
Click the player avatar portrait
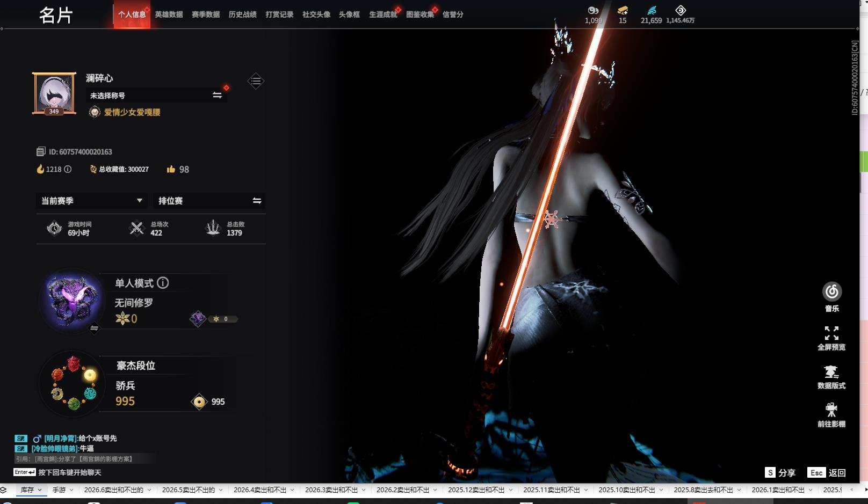54,93
